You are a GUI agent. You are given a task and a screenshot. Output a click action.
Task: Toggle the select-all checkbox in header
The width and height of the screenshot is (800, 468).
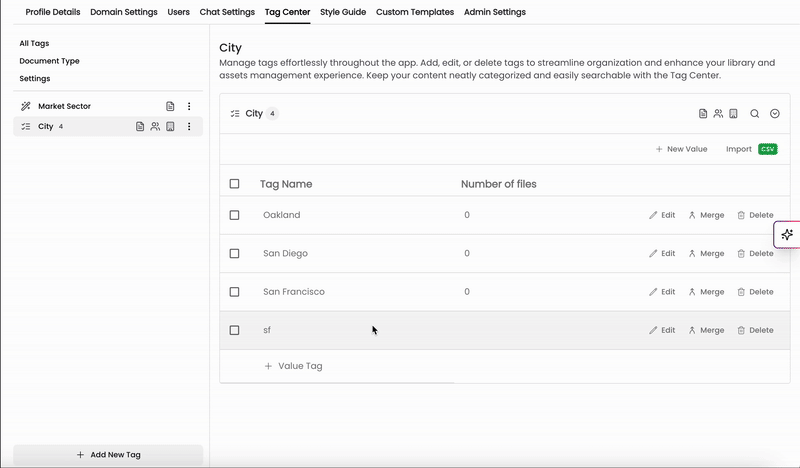pyautogui.click(x=234, y=184)
